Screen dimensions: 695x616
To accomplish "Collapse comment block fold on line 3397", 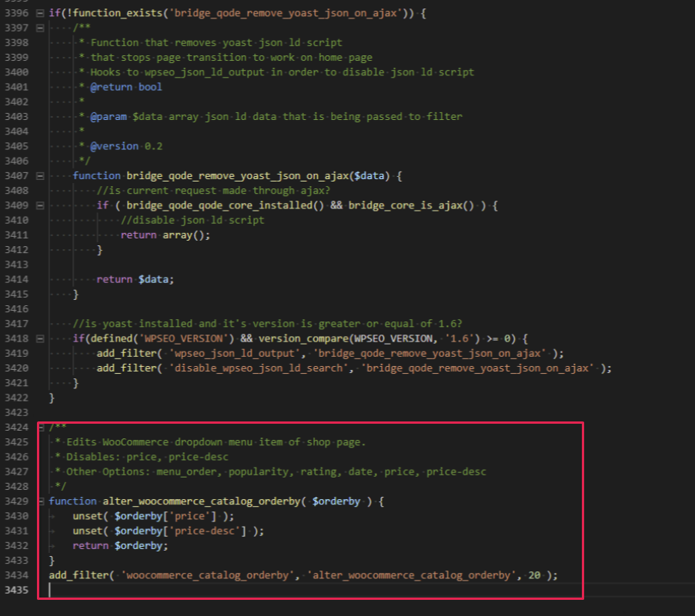I will coord(40,28).
